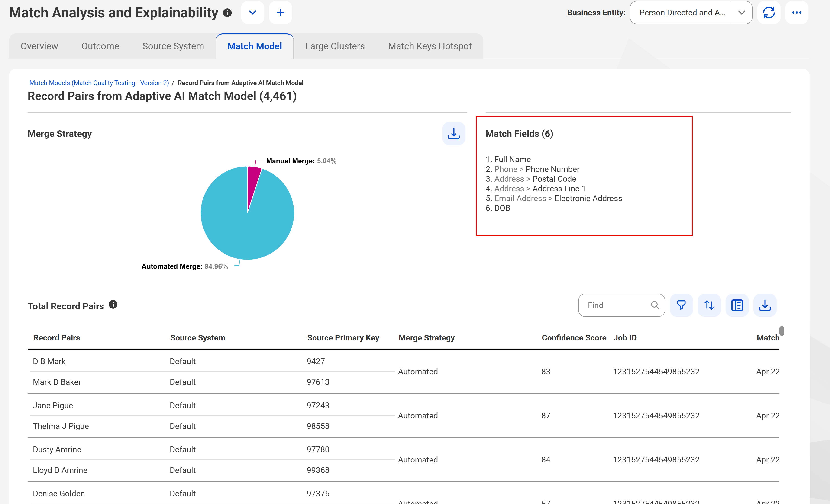The image size is (830, 504).
Task: Click the plus button to add dashboard
Action: point(280,13)
